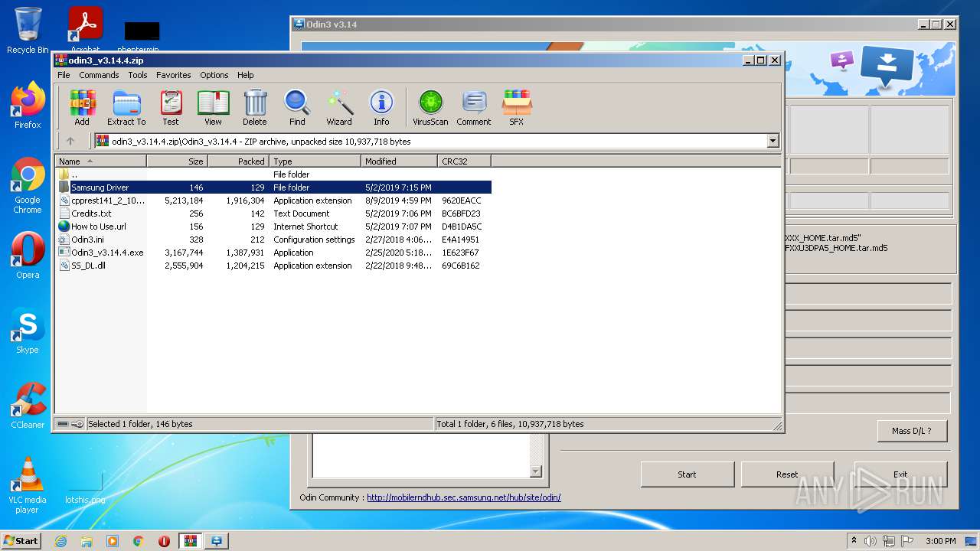Screen dimensions: 980x551
Task: Sort by Modified column header
Action: [x=399, y=161]
